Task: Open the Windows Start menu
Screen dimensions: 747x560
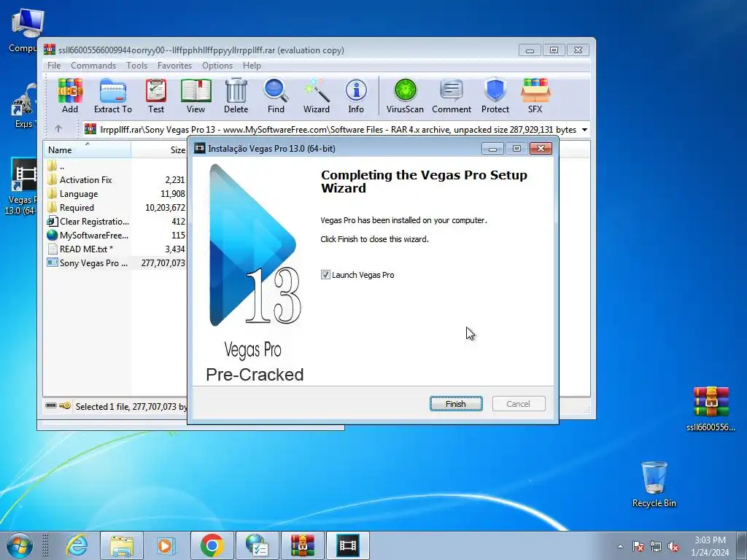Action: point(20,545)
